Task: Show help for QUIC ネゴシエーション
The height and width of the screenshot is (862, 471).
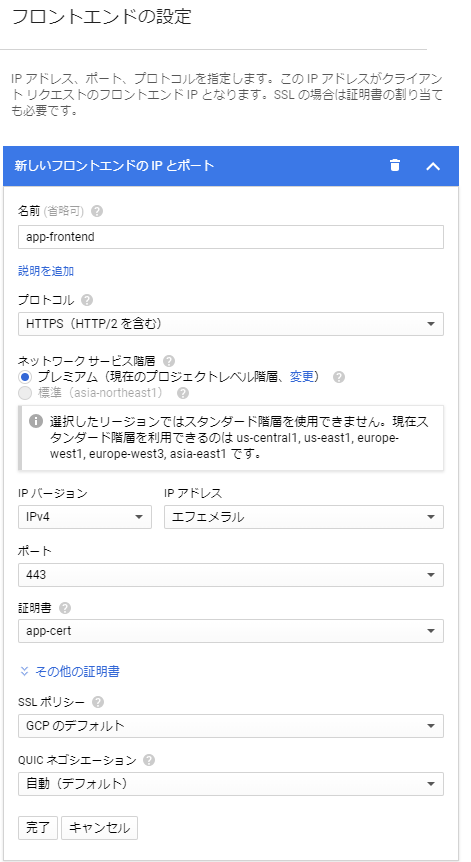Action: pyautogui.click(x=149, y=760)
